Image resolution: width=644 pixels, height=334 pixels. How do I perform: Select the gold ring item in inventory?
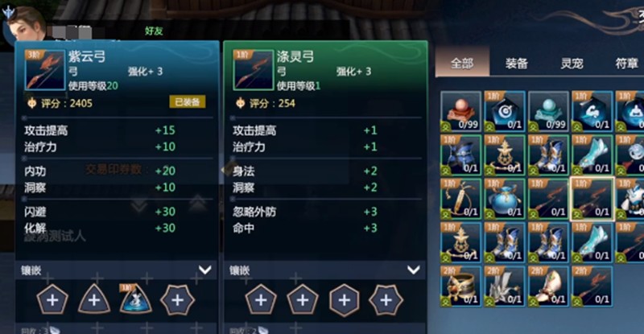[x=460, y=286]
